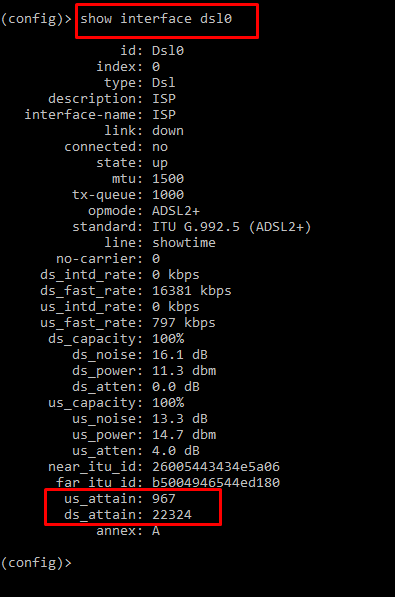Click the ds_fast_rate value 16381 kbps
This screenshot has width=395, height=597.
(x=192, y=291)
